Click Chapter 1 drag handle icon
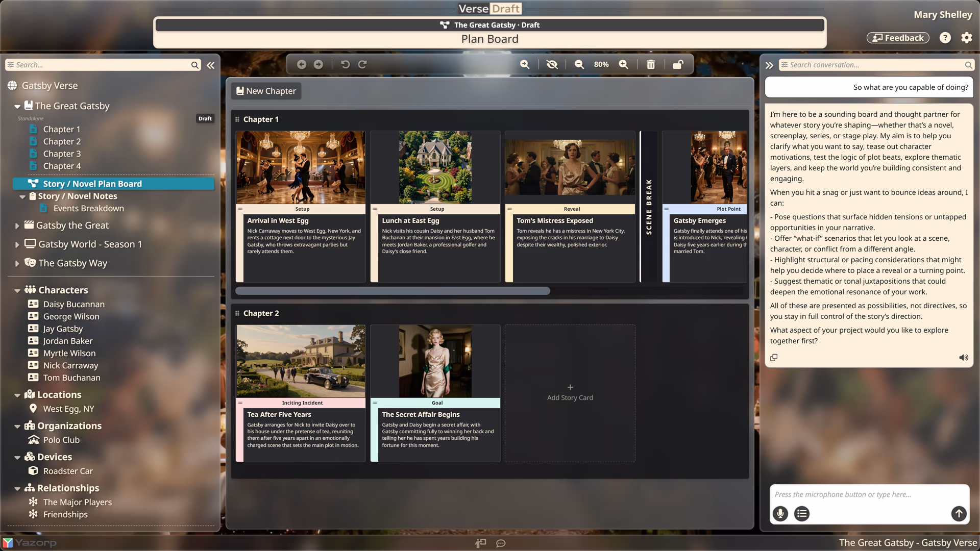This screenshot has height=551, width=980. coord(237,119)
